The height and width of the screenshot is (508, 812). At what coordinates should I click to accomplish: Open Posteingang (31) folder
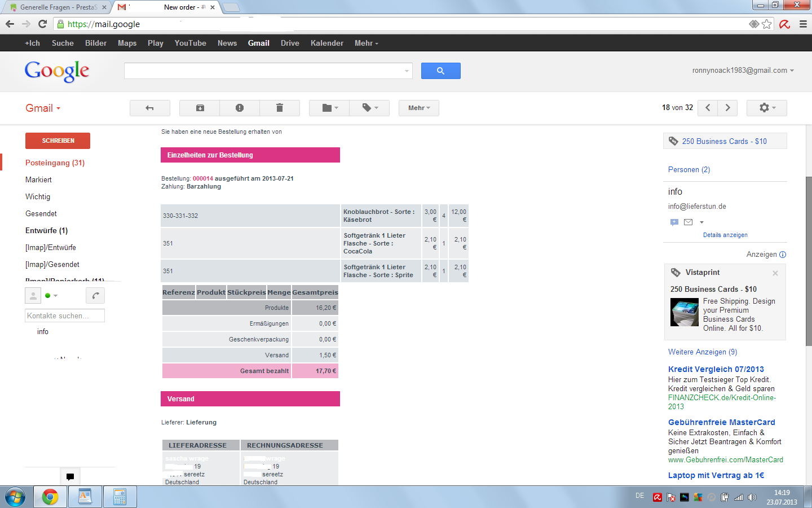[x=55, y=163]
